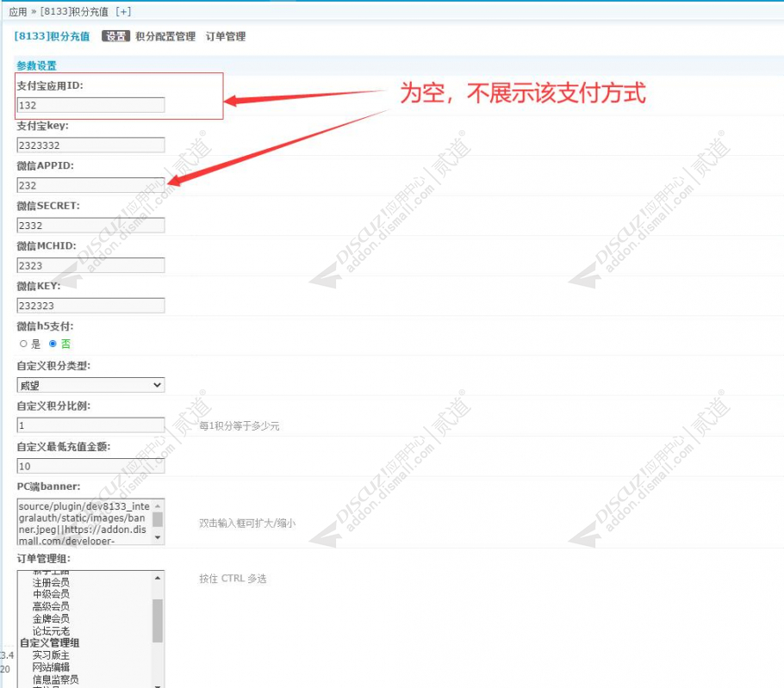Image resolution: width=784 pixels, height=688 pixels.
Task: Open the 自定义积分类型 dropdown
Action: tap(90, 385)
